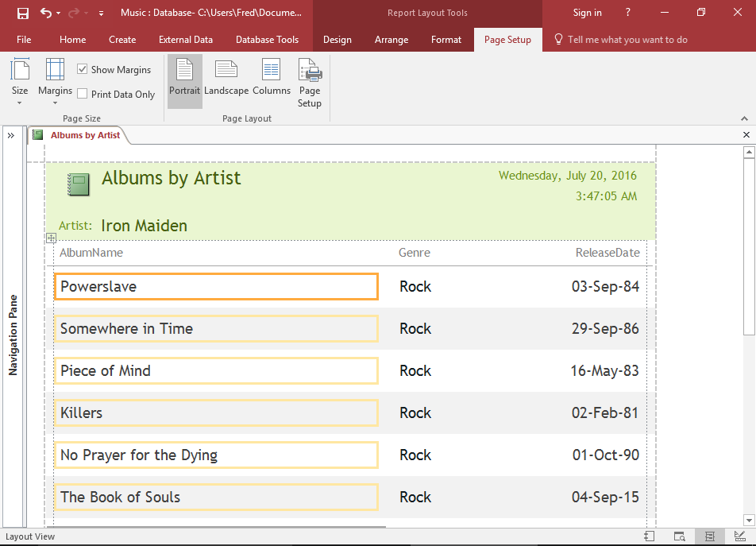Select No Prayer for the Dying field

click(x=216, y=455)
